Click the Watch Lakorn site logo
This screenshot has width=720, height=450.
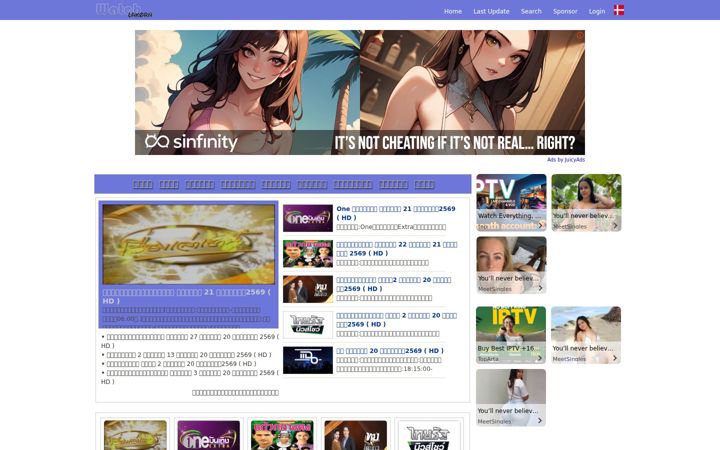click(x=124, y=10)
